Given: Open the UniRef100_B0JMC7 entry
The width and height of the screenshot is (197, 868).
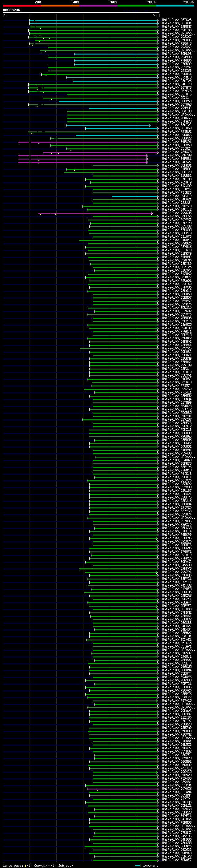Looking at the screenshot, I should (176, 277).
